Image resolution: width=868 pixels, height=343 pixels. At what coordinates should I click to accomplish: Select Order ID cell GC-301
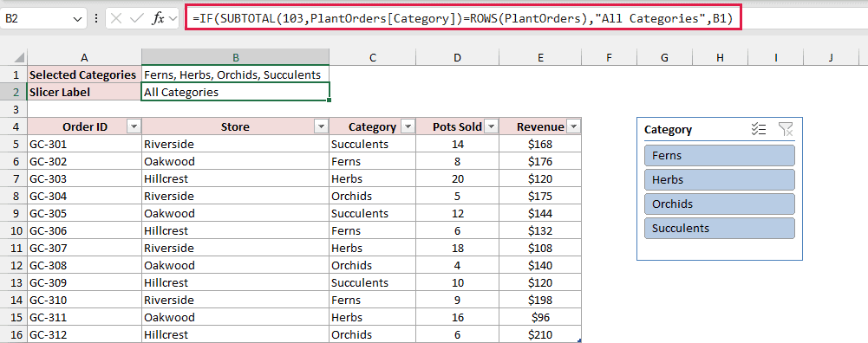84,144
